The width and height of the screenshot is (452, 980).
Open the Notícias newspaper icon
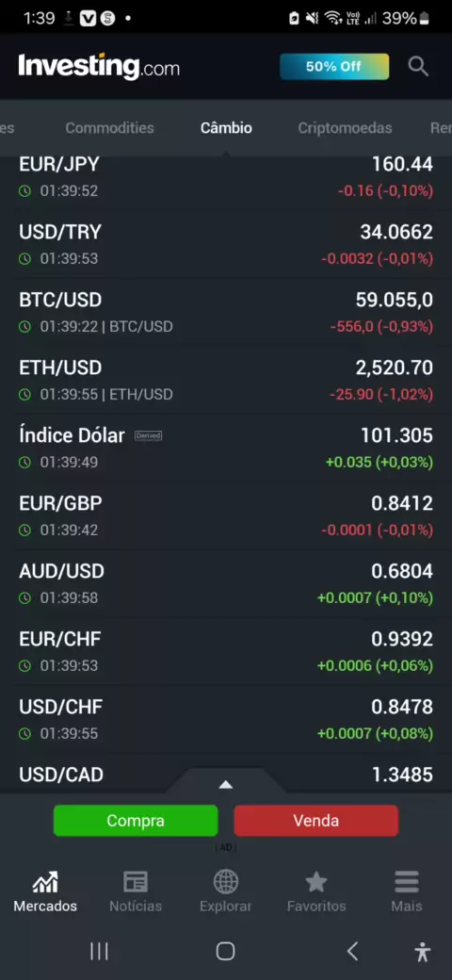tap(136, 882)
